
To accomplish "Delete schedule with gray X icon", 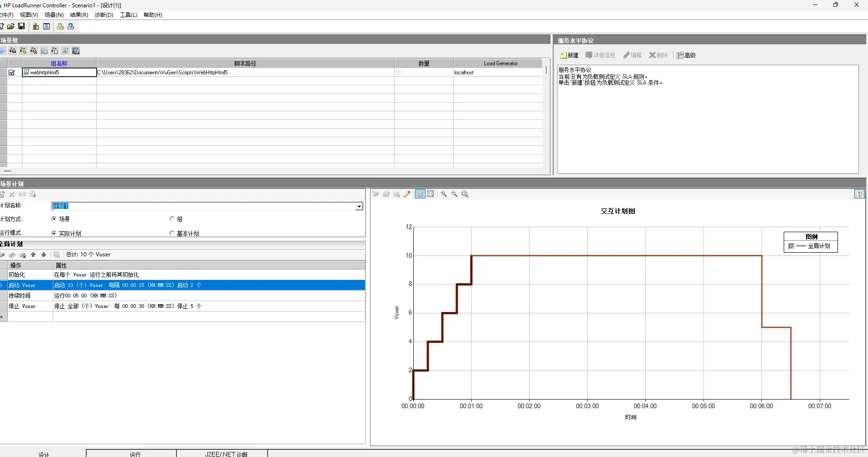I will click(x=12, y=194).
